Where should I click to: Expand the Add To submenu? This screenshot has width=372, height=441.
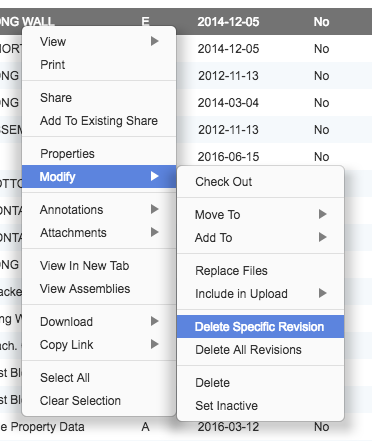(x=260, y=238)
